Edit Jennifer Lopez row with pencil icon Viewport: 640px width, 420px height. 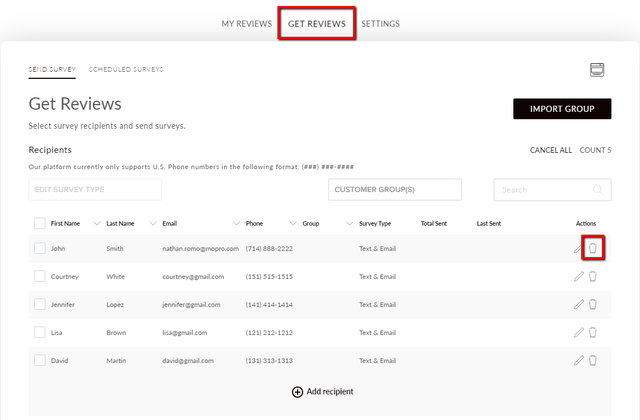[579, 304]
